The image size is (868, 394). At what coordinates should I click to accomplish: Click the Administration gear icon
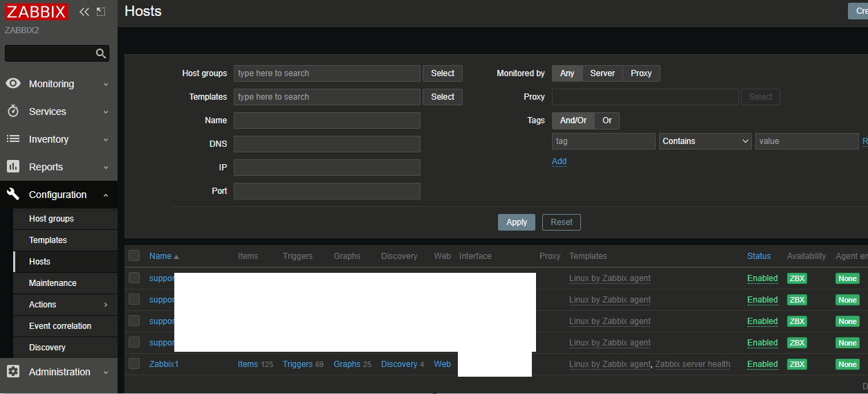(x=13, y=372)
